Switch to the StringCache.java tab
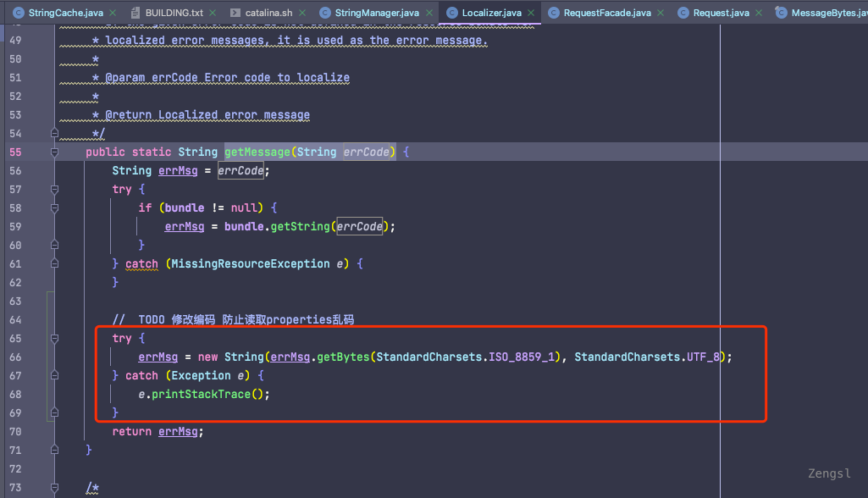Screen dimensions: 868x498 [x=64, y=14]
